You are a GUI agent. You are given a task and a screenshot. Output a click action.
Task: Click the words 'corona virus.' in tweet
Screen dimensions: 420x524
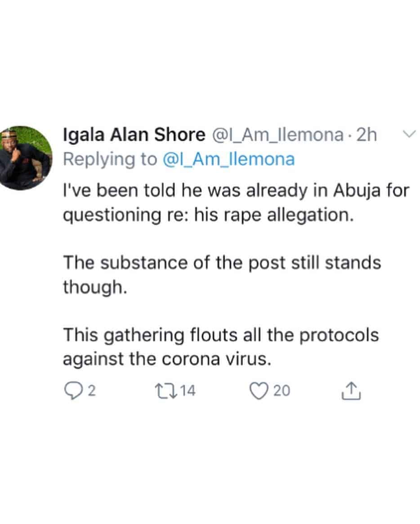[216, 359]
